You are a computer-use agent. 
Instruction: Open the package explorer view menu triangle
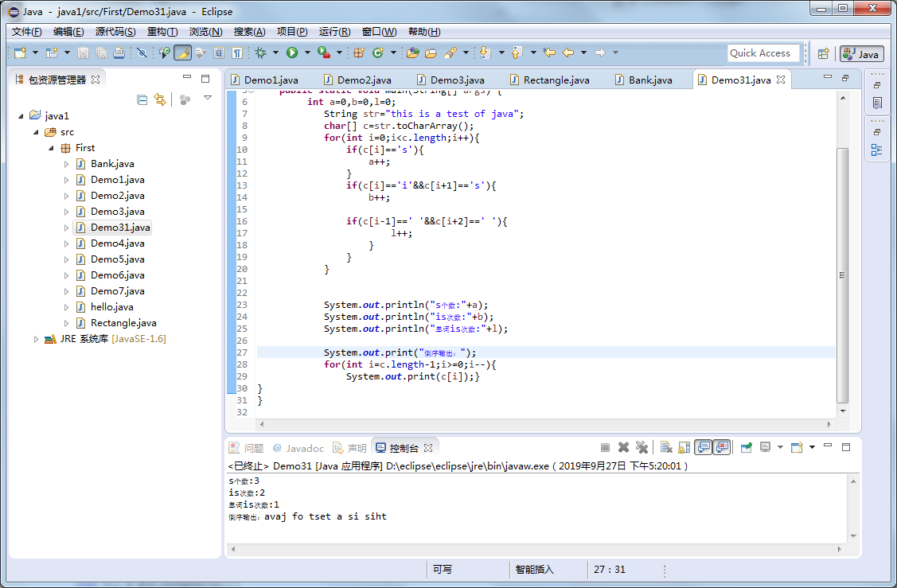tap(208, 98)
